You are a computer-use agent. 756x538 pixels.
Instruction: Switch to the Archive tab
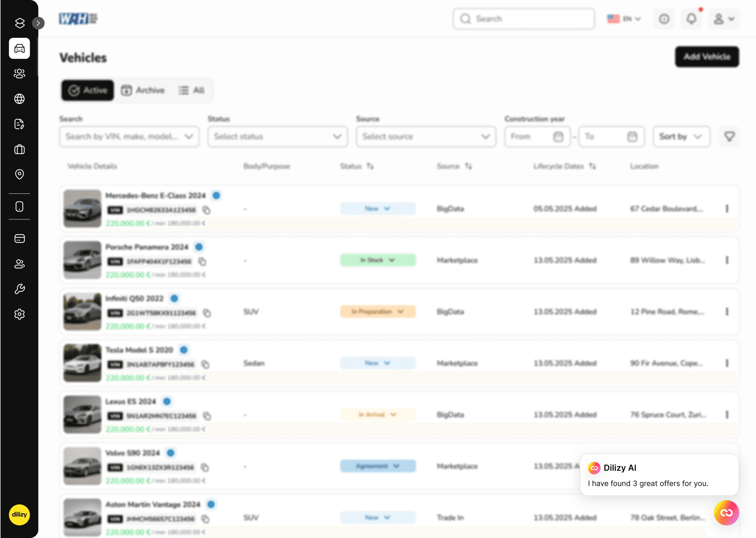pos(143,90)
